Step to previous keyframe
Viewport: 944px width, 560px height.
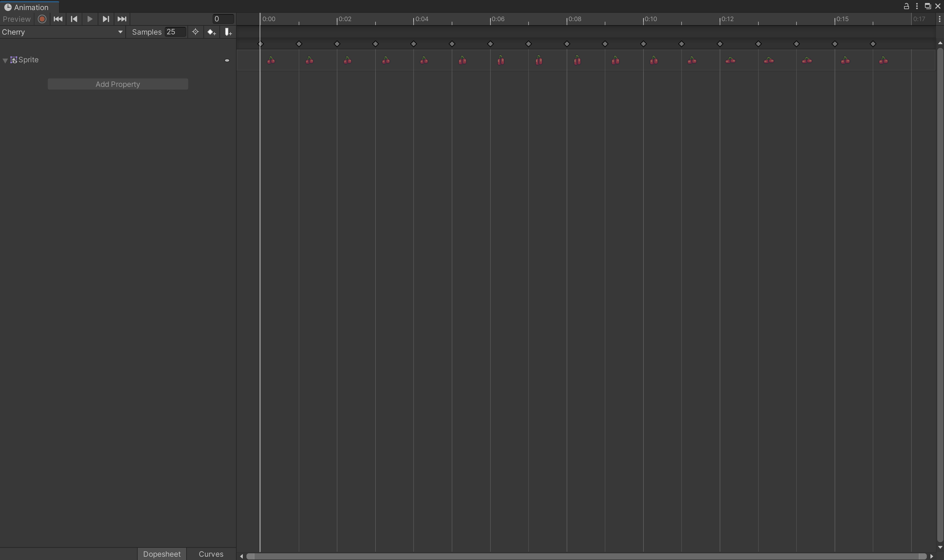[x=74, y=19]
